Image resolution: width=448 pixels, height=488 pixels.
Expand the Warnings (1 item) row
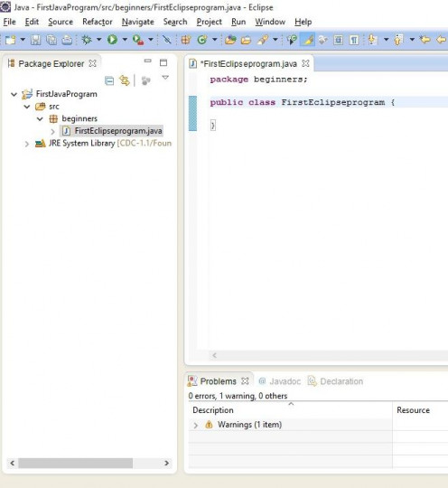click(x=195, y=425)
